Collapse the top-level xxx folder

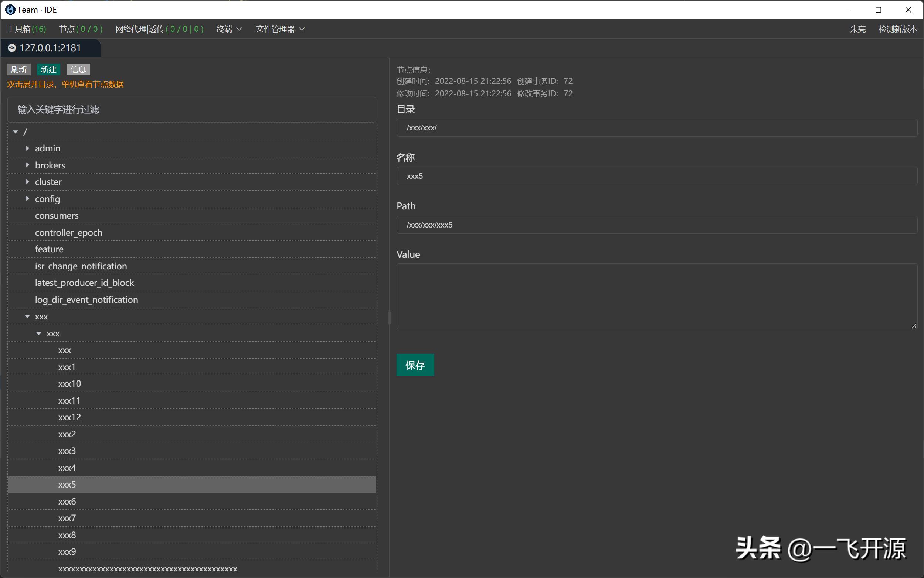pos(28,317)
